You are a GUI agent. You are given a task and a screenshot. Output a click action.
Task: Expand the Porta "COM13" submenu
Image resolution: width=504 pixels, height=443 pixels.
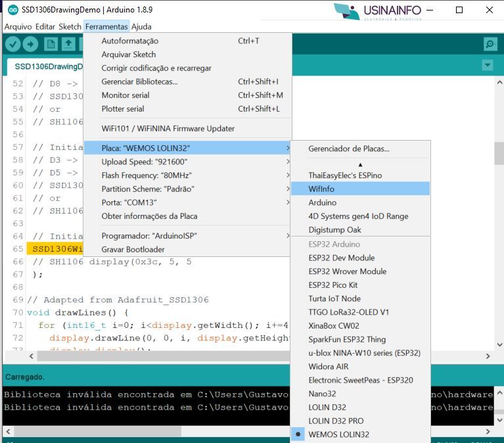(x=187, y=202)
